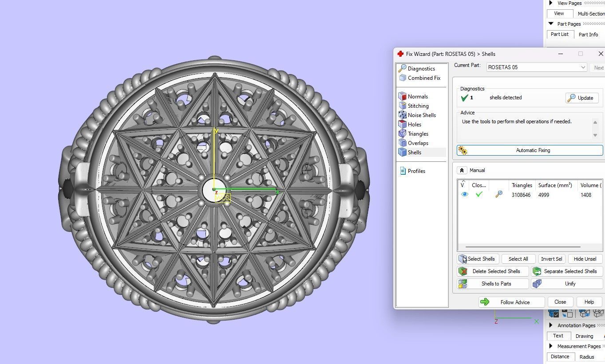Select the Shells page in sidebar
The height and width of the screenshot is (364, 605).
click(x=422, y=153)
